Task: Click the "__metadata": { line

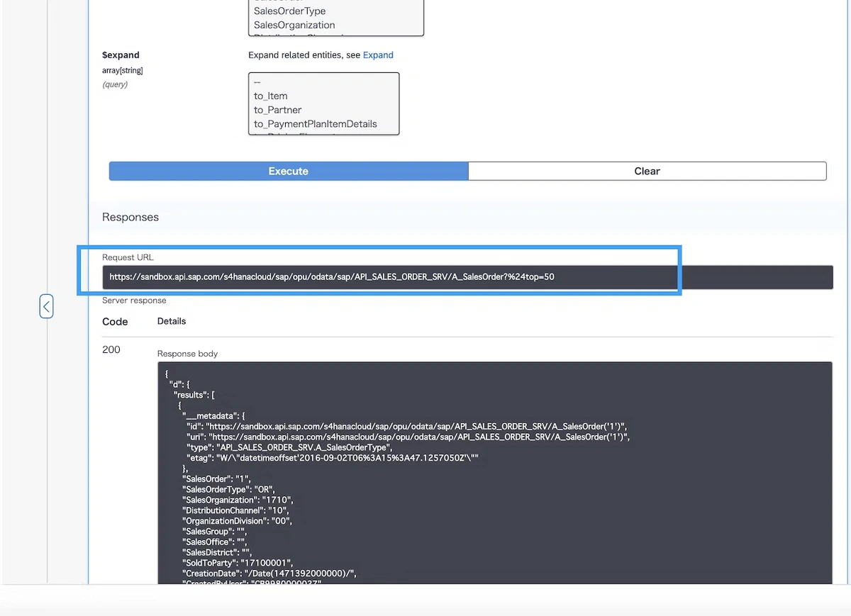Action: pos(214,415)
